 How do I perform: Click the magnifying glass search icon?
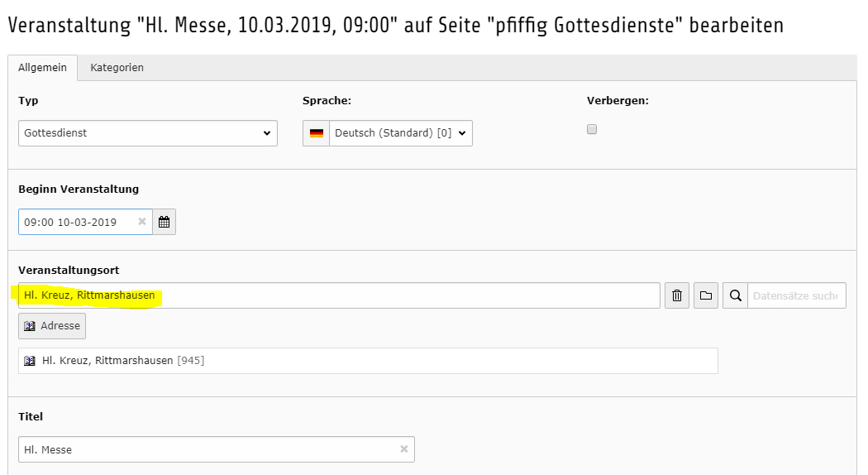(x=735, y=295)
